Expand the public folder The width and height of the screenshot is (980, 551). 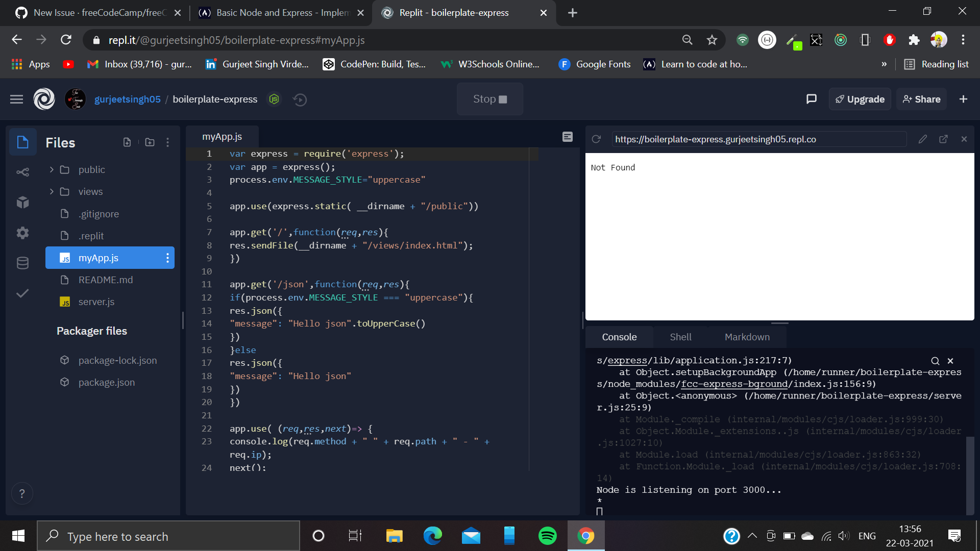pos(52,169)
